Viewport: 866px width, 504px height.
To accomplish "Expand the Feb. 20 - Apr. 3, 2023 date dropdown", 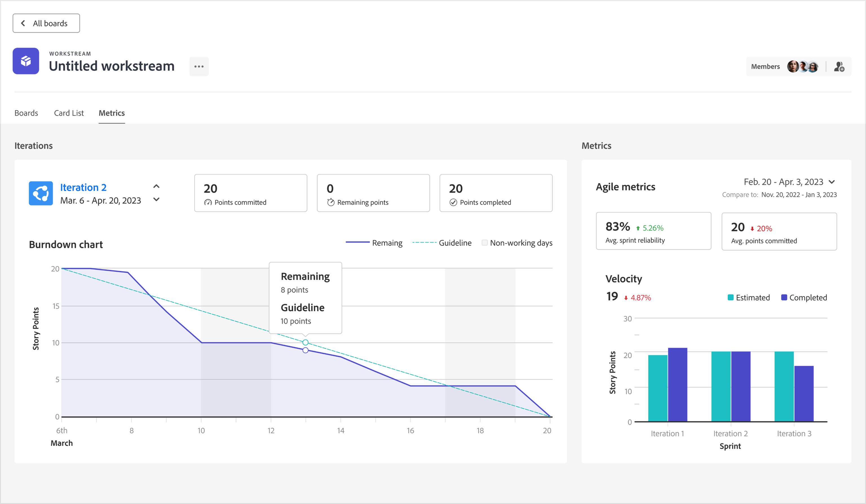I will click(x=832, y=182).
